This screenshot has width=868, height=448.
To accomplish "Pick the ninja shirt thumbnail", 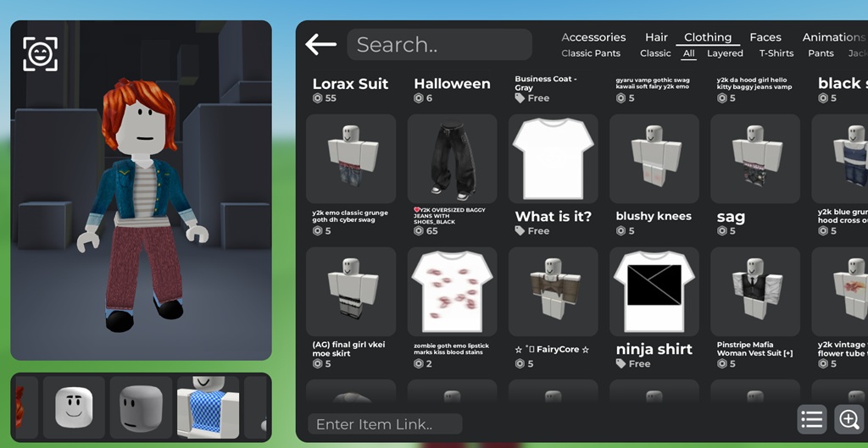I will click(x=654, y=291).
